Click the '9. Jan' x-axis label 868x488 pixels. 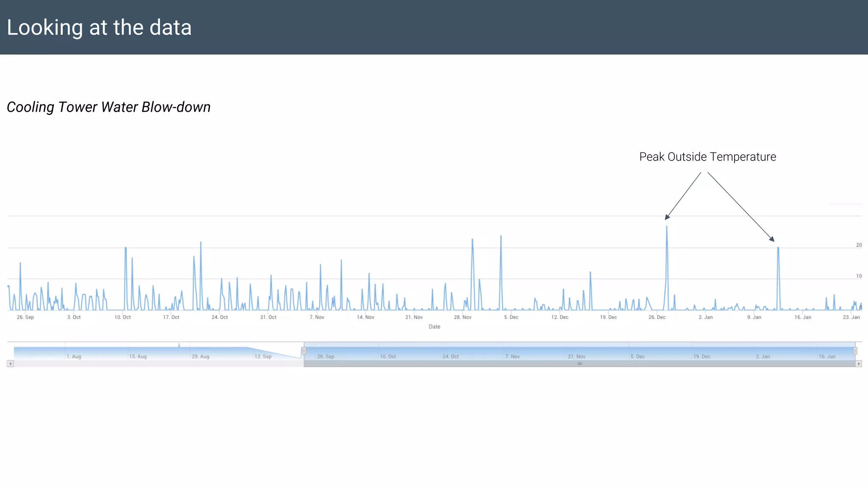754,317
